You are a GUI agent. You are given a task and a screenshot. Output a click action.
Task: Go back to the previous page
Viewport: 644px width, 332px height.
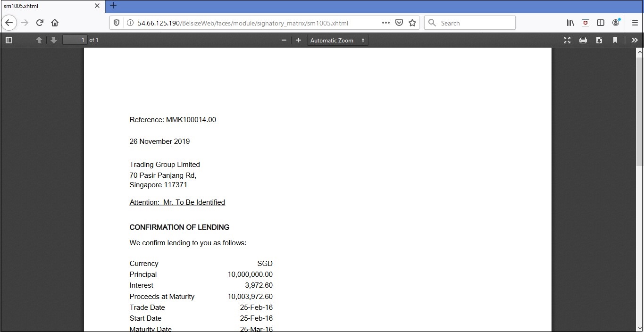[x=9, y=23]
